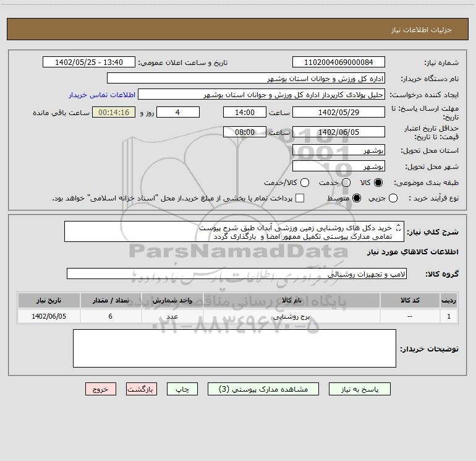Click the request creator name field
This screenshot has width=476, height=461.
point(261,95)
